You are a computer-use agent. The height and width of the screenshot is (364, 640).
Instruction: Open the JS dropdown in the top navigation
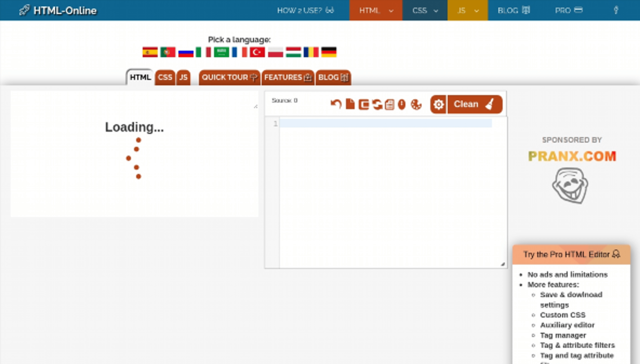(x=467, y=10)
